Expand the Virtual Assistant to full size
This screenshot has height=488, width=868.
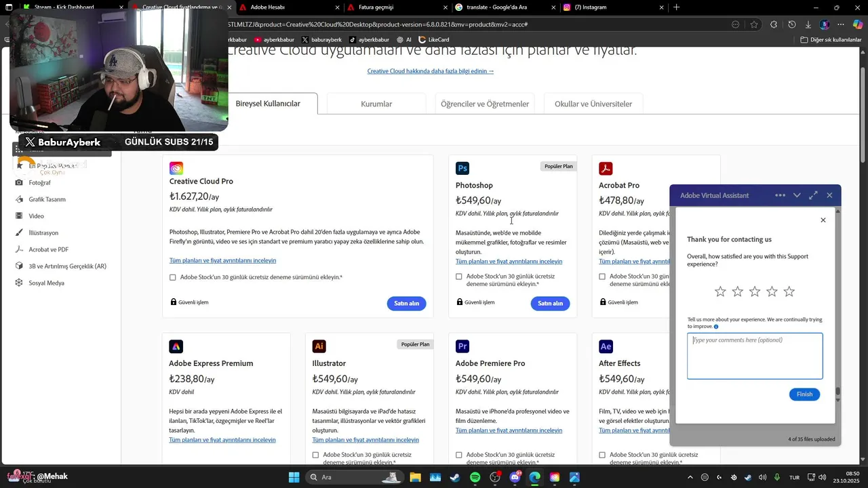813,195
